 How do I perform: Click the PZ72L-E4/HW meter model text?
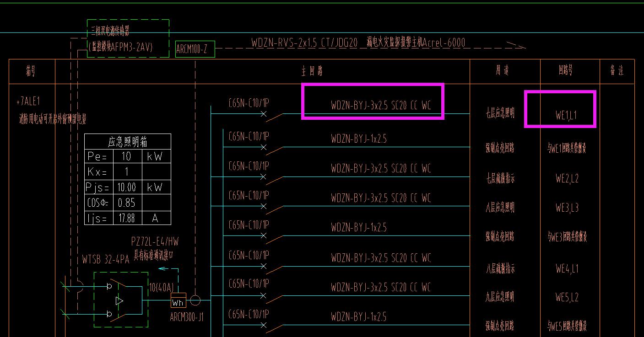[x=155, y=241]
